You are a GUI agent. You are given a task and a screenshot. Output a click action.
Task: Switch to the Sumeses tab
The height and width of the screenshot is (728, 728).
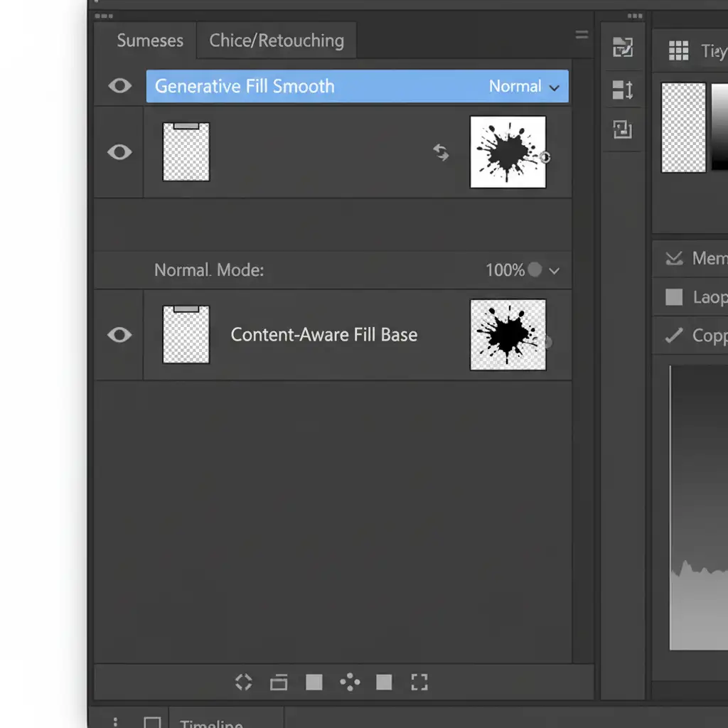point(150,41)
